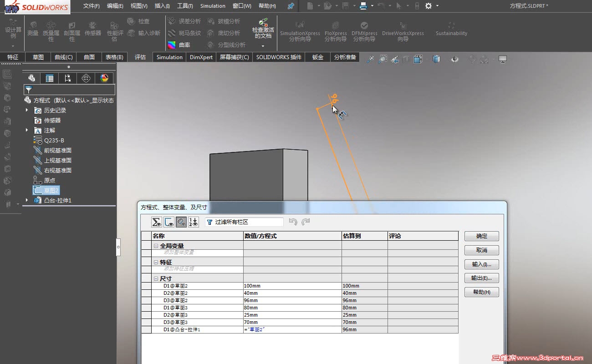Click the 输出(E)... button
The width and height of the screenshot is (592, 364).
[x=482, y=278]
